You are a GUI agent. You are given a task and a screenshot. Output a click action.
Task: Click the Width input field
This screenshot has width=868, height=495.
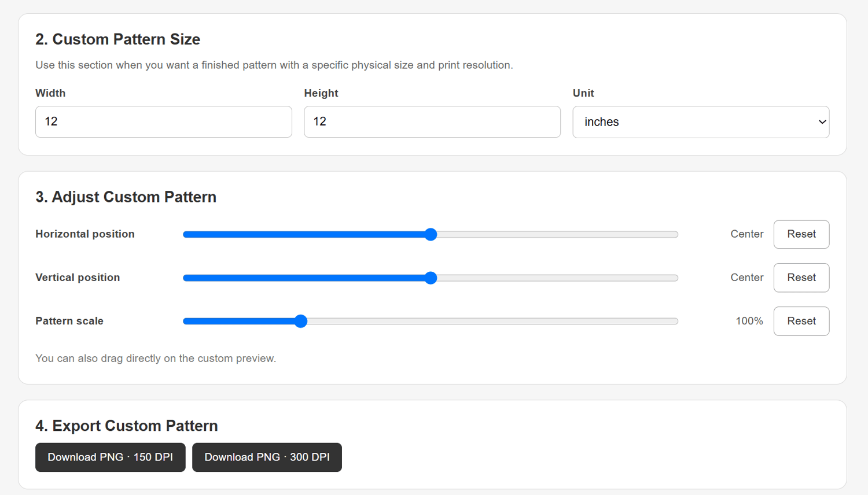click(164, 121)
